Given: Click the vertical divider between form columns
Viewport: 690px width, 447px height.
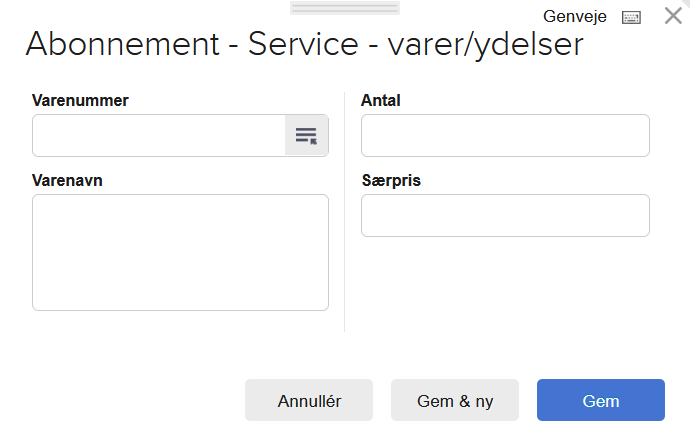Looking at the screenshot, I should pyautogui.click(x=345, y=212).
